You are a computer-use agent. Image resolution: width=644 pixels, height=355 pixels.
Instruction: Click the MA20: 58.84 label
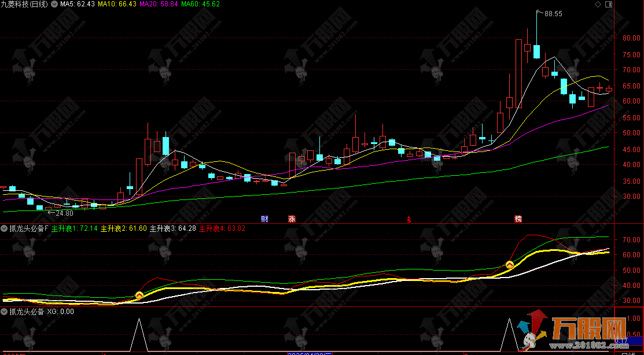point(159,4)
